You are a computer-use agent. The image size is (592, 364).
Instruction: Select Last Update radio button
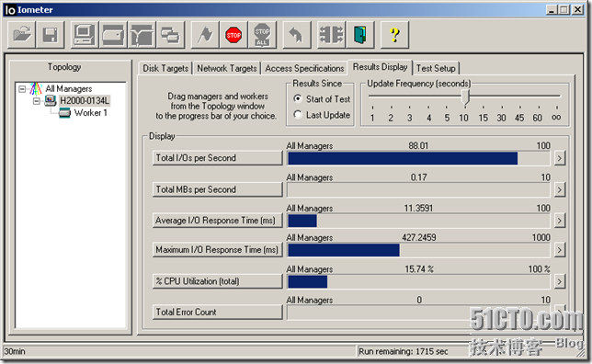[x=298, y=114]
